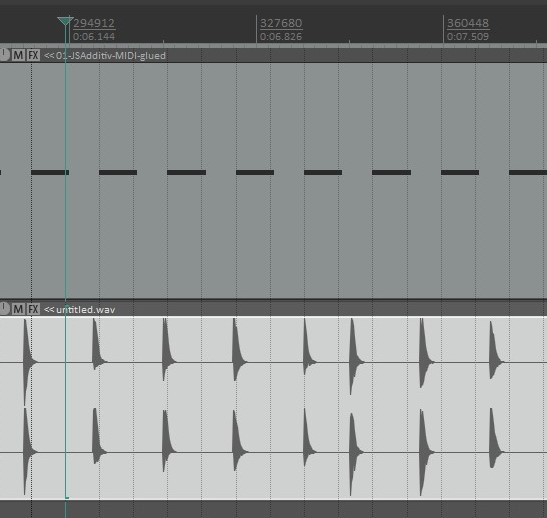Grab the teal edit cursor triangle handle

(65, 21)
